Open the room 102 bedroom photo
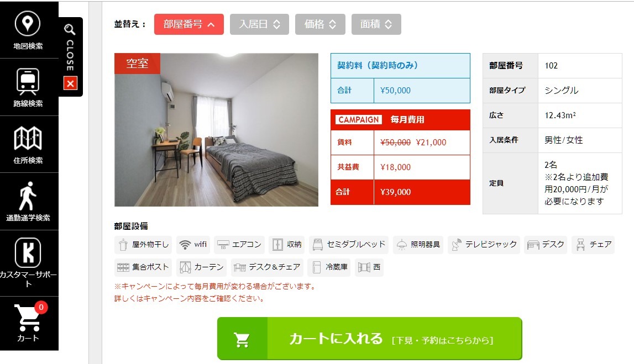This screenshot has height=364, width=634. pyautogui.click(x=216, y=130)
